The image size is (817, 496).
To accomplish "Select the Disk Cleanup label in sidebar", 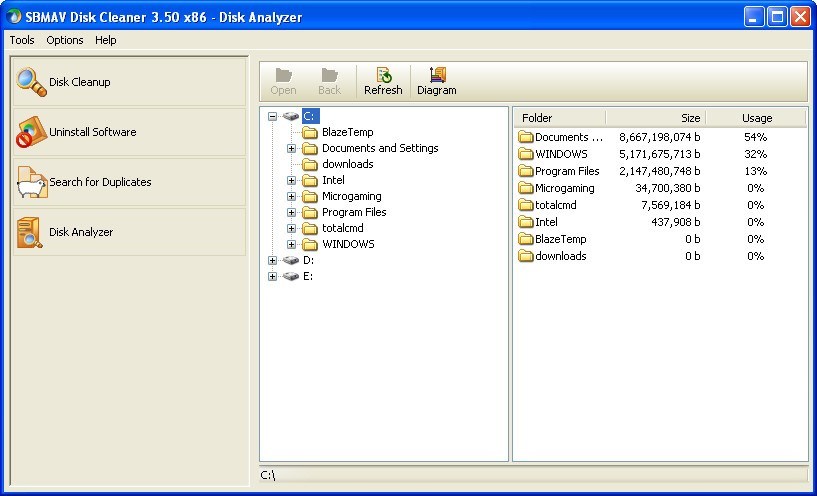I will (x=80, y=82).
